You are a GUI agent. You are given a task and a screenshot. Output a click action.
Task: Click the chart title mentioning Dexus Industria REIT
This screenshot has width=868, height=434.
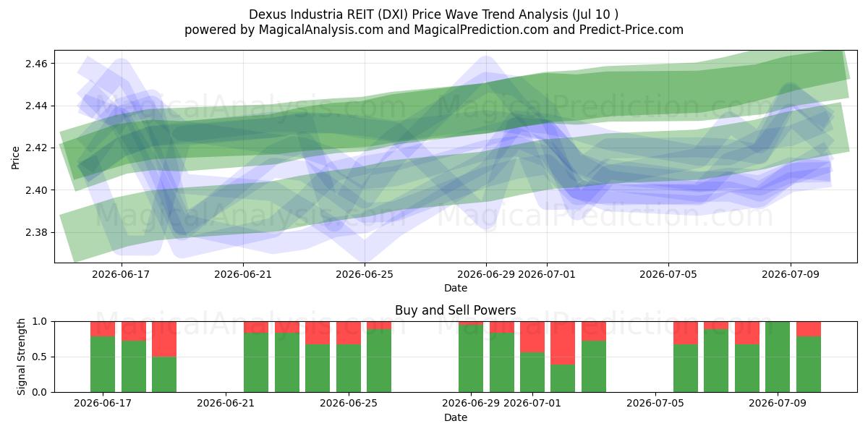click(x=433, y=14)
